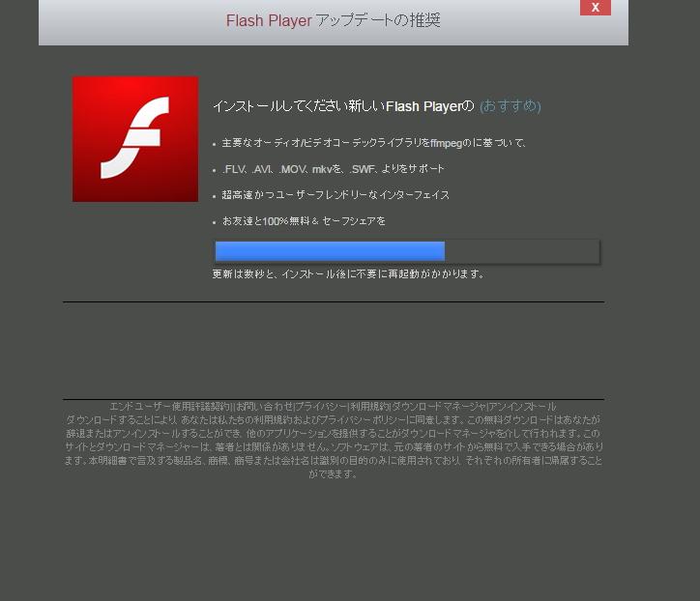Click the text 更新は数秒と below progress bar
Image resolution: width=700 pixels, height=601 pixels.
click(x=348, y=273)
